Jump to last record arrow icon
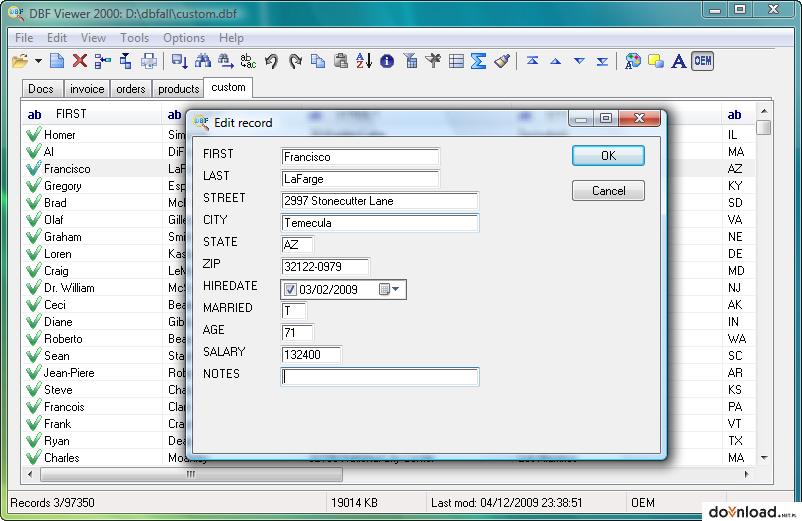This screenshot has height=521, width=802. pos(603,62)
